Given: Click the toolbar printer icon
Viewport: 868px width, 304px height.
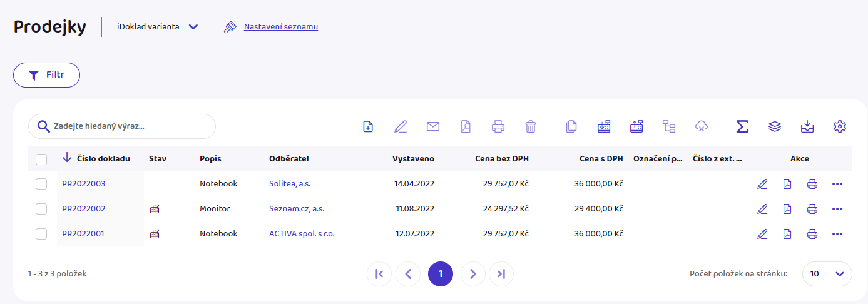Looking at the screenshot, I should tap(498, 126).
